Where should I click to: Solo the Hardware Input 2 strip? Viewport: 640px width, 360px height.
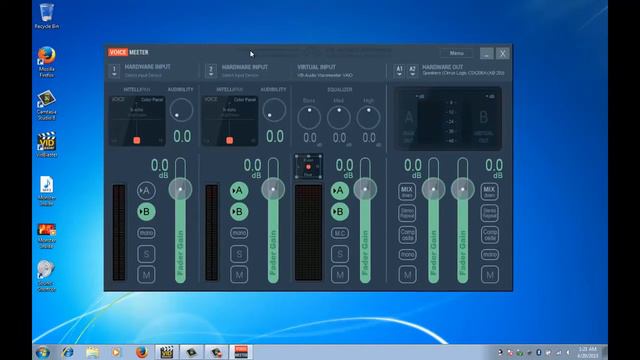239,254
